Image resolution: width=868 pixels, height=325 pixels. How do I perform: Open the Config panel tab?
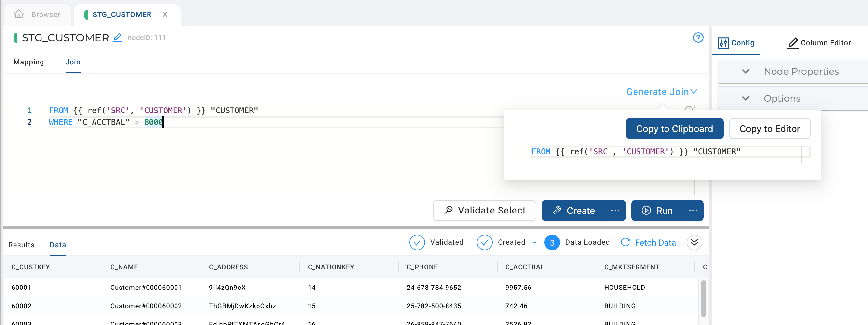point(736,43)
